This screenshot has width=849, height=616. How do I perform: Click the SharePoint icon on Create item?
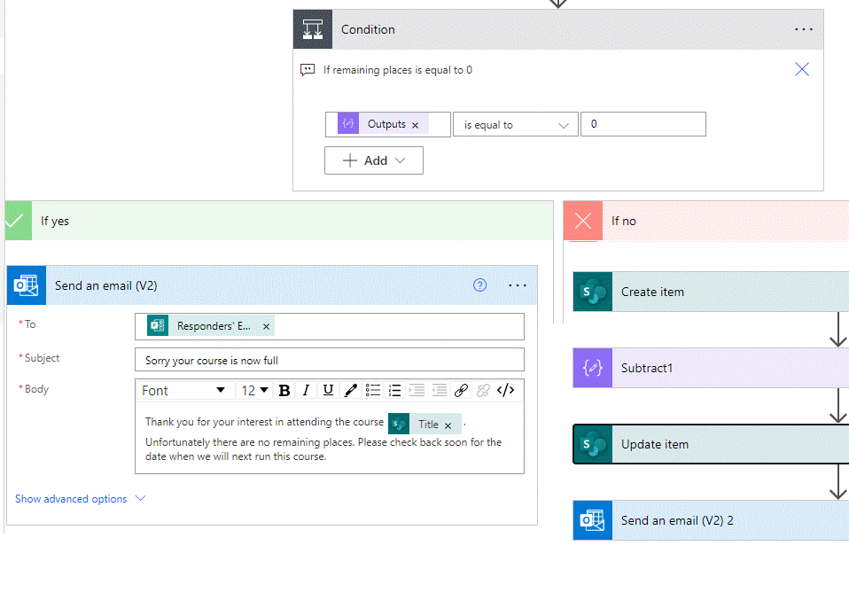click(x=593, y=292)
